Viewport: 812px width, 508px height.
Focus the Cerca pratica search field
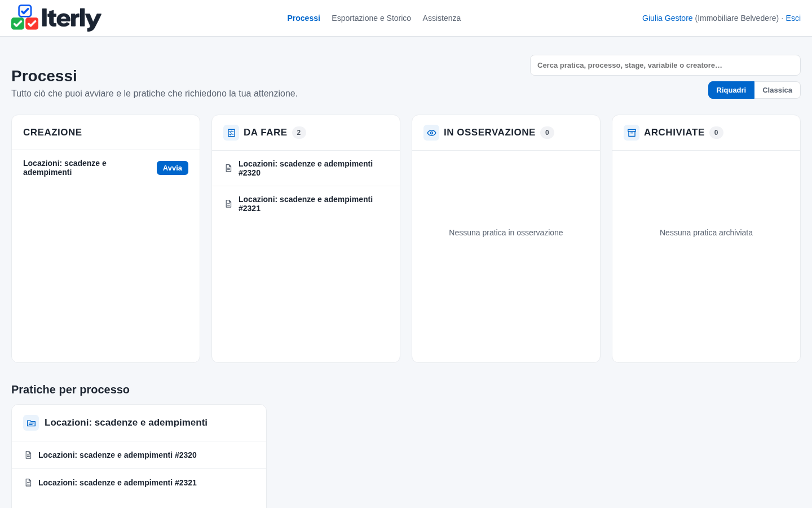point(665,65)
